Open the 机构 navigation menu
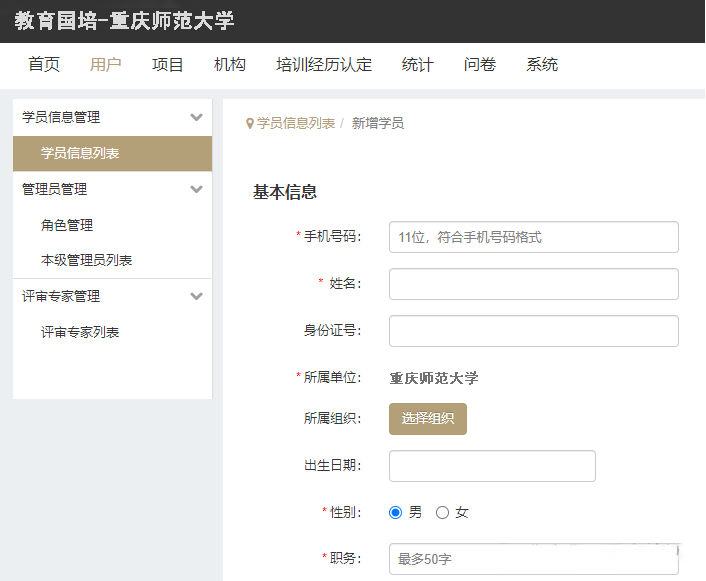Image resolution: width=706 pixels, height=581 pixels. click(230, 65)
